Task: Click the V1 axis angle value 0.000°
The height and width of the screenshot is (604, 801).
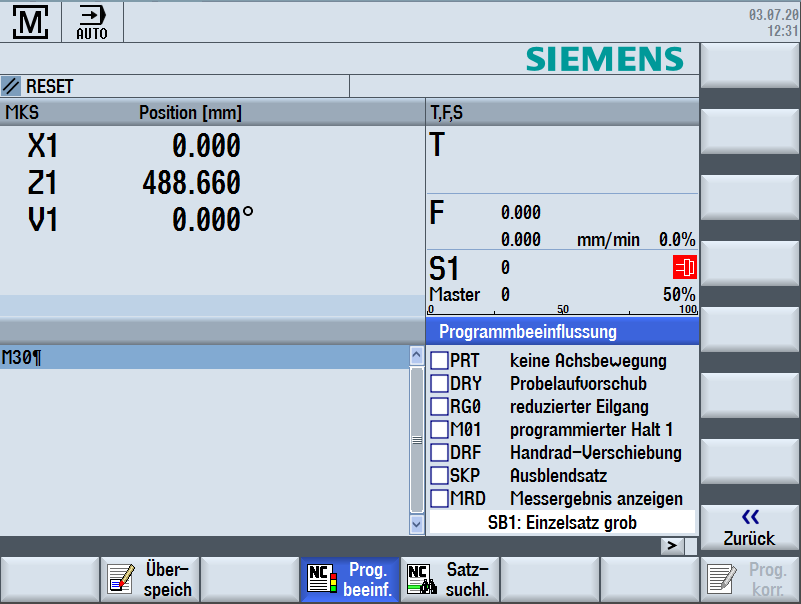Action: [x=213, y=220]
